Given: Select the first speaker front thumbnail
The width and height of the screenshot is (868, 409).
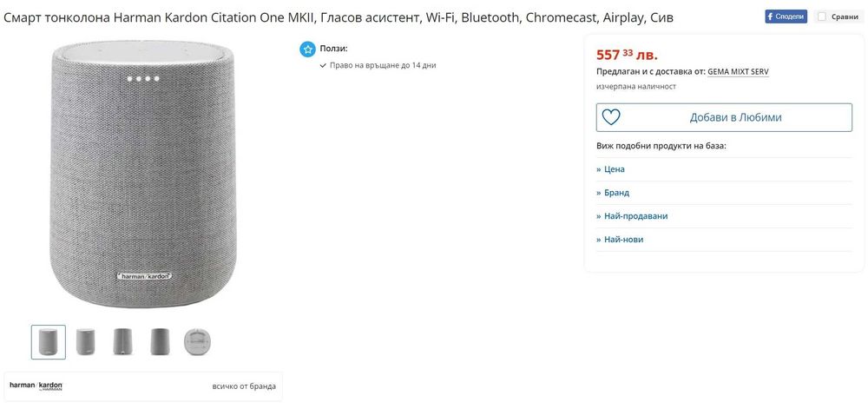Looking at the screenshot, I should coord(49,342).
